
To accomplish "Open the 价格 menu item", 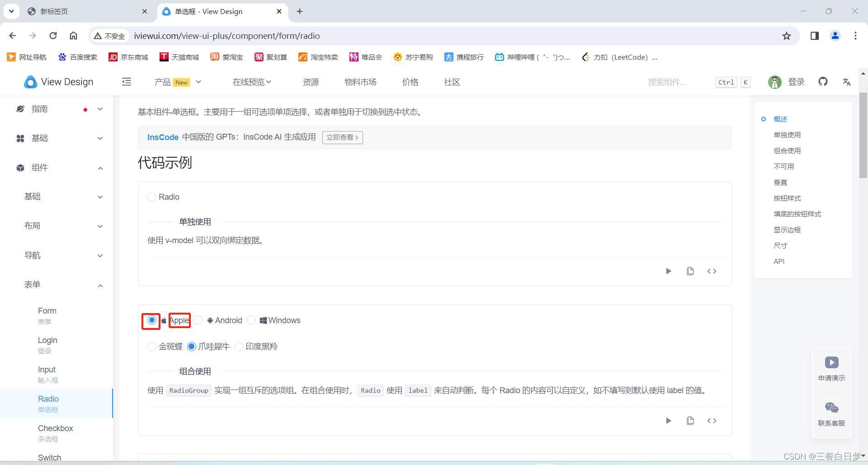I will 410,82.
